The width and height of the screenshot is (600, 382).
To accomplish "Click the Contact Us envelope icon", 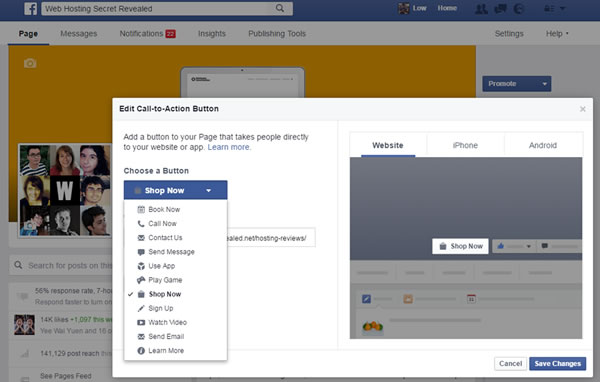I will click(141, 238).
